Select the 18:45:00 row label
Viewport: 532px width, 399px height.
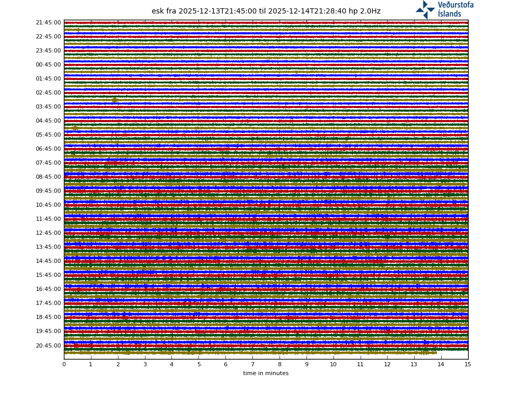[x=48, y=317]
